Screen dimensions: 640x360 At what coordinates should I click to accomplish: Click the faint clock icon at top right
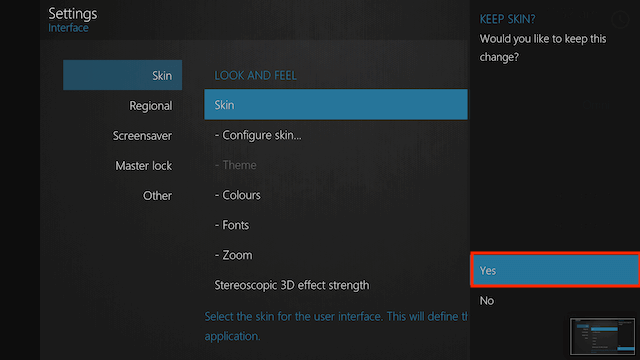coord(620,19)
